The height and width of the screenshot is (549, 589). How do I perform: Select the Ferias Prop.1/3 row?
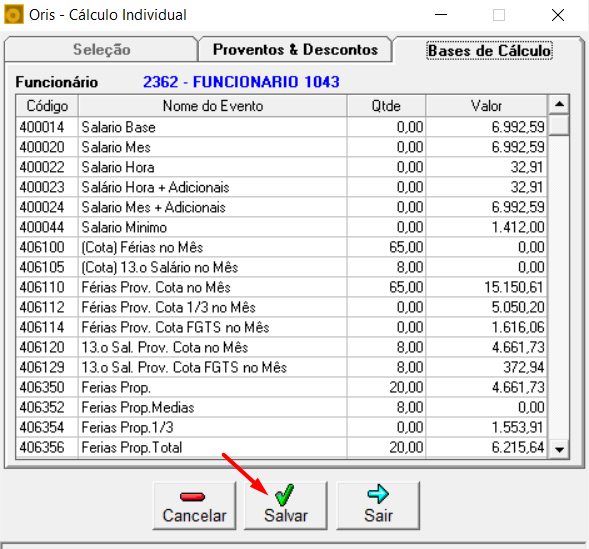[x=281, y=427]
